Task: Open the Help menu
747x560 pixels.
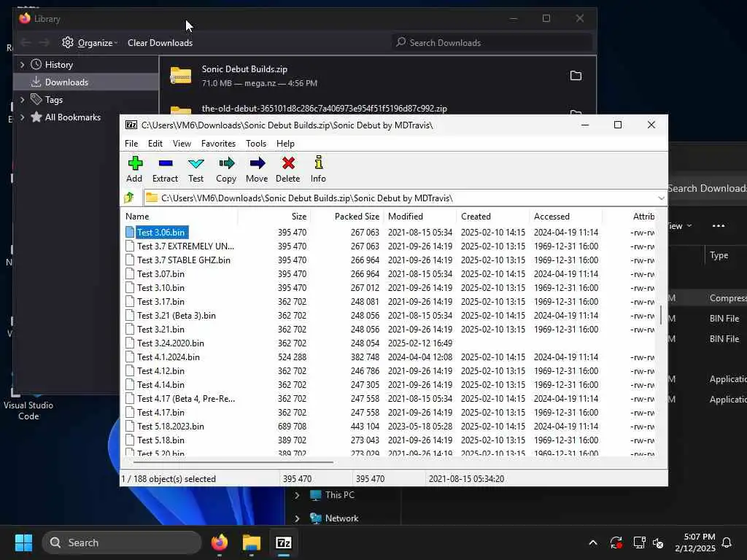Action: [x=285, y=144]
